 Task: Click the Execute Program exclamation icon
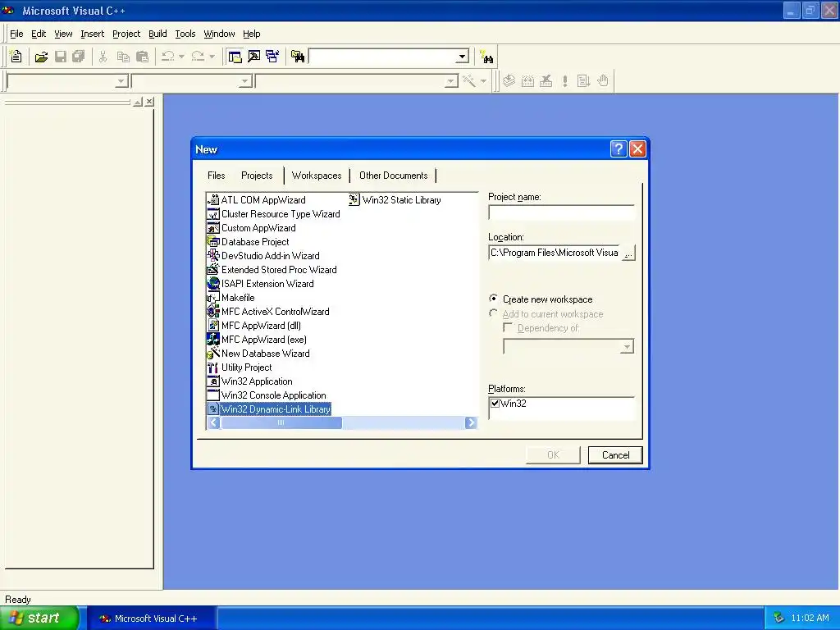[565, 81]
